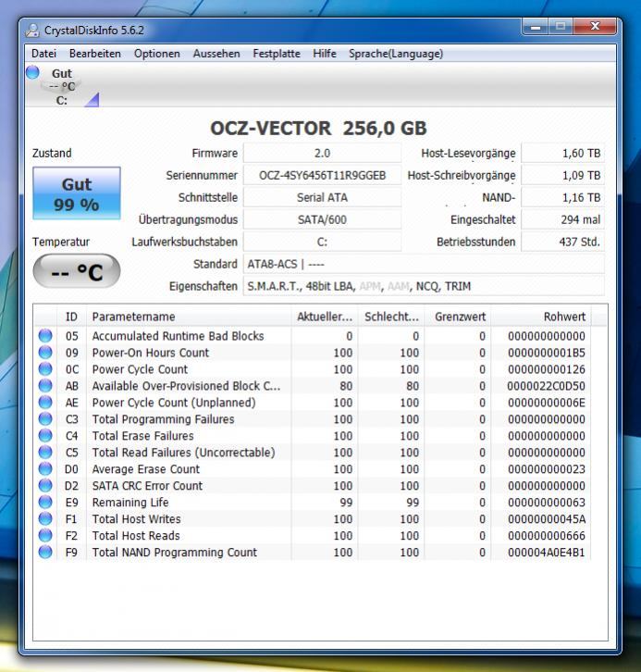Screen dimensions: 641x672
Task: Select the Remaining Life row name
Action: (x=130, y=503)
